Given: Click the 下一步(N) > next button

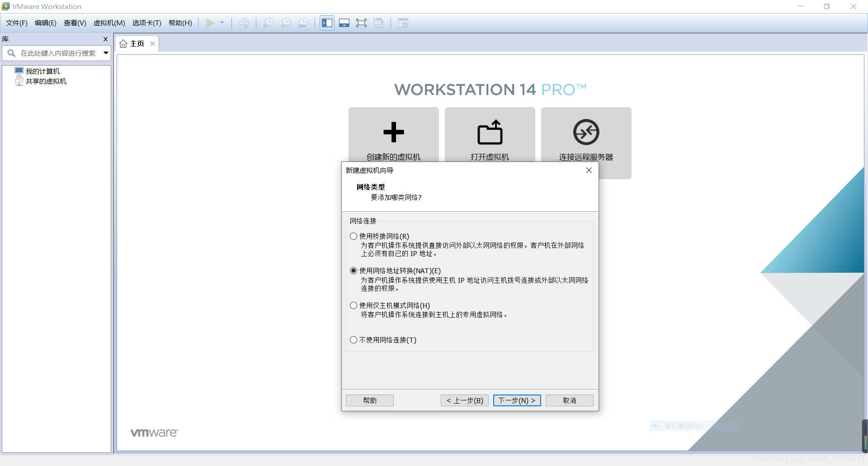Looking at the screenshot, I should pos(517,400).
